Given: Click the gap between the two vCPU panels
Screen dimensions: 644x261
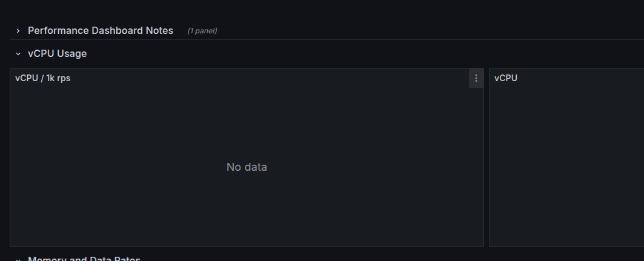Looking at the screenshot, I should pyautogui.click(x=486, y=157).
